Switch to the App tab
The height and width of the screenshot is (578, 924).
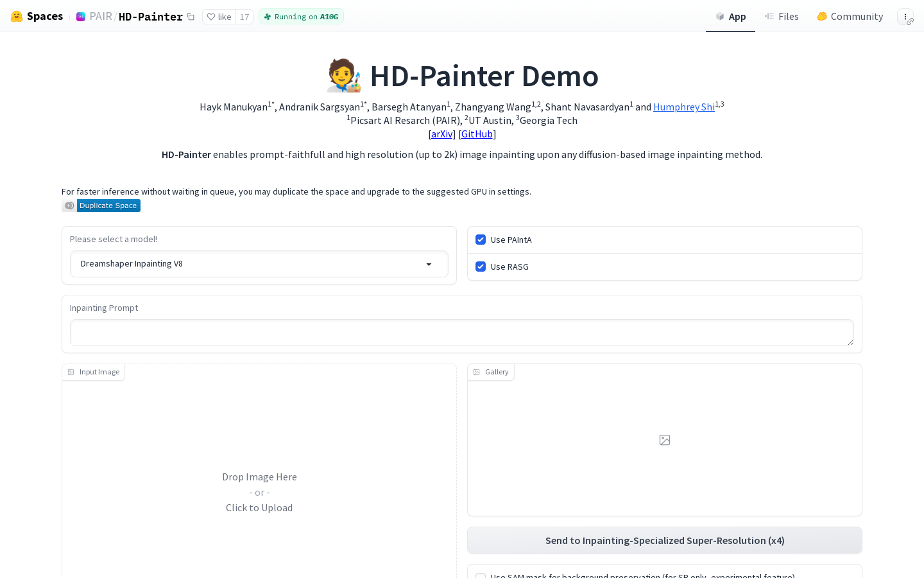[x=730, y=17]
